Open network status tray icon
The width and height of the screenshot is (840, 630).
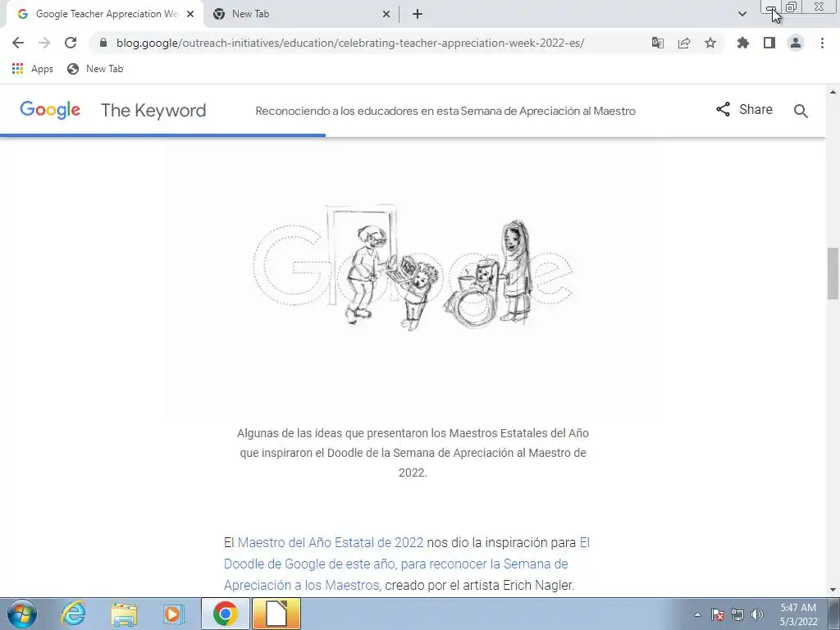[x=737, y=614]
